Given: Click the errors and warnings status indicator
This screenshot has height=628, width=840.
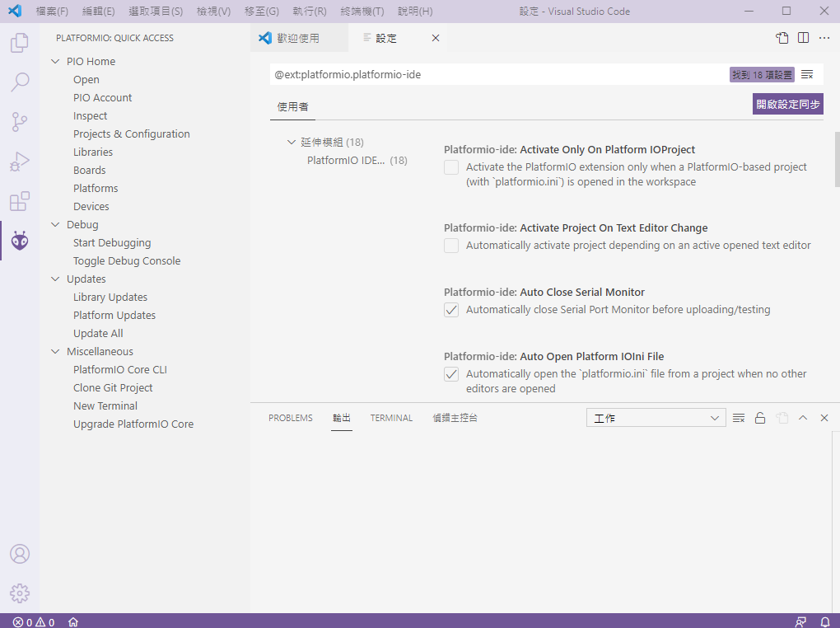Looking at the screenshot, I should tap(34, 622).
